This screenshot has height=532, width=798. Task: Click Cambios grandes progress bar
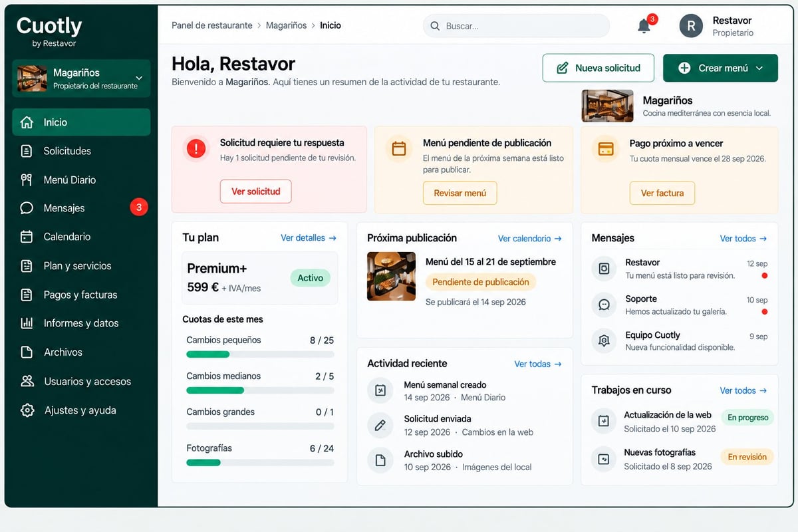click(260, 426)
